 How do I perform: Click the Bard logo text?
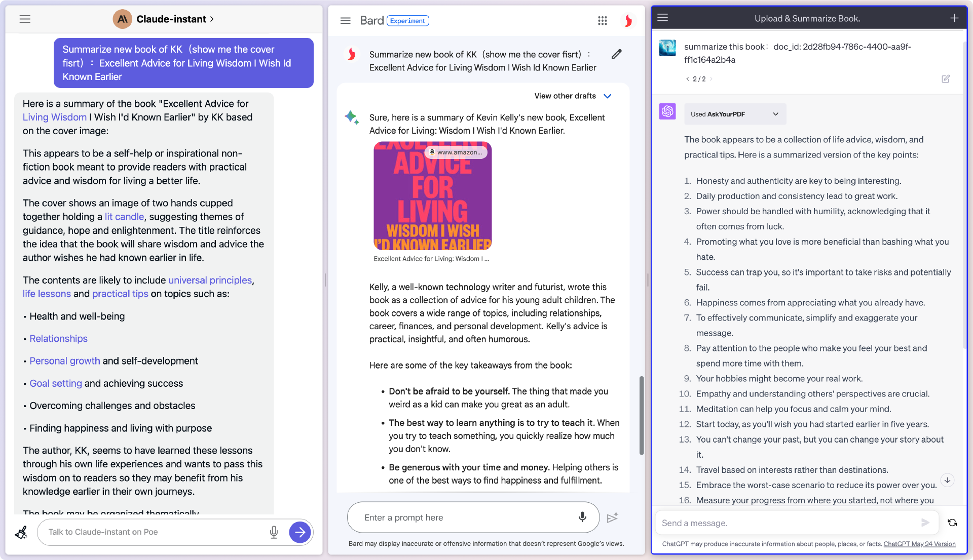coord(372,21)
